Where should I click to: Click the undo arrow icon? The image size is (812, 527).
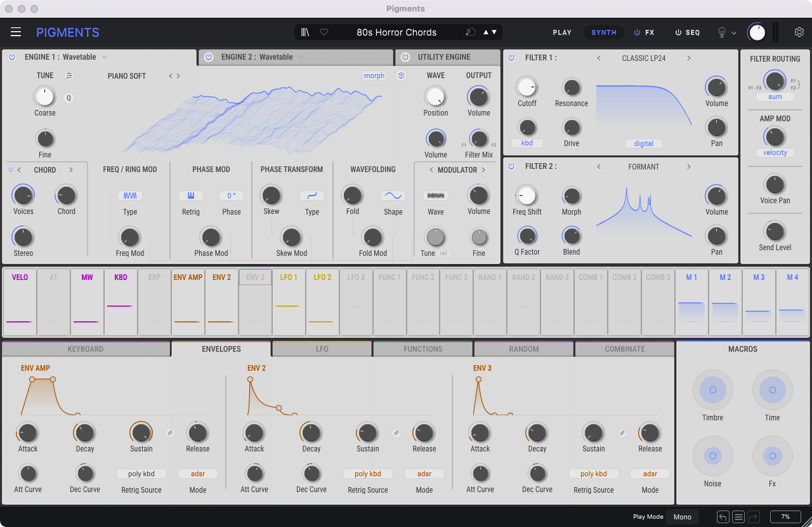(723, 517)
